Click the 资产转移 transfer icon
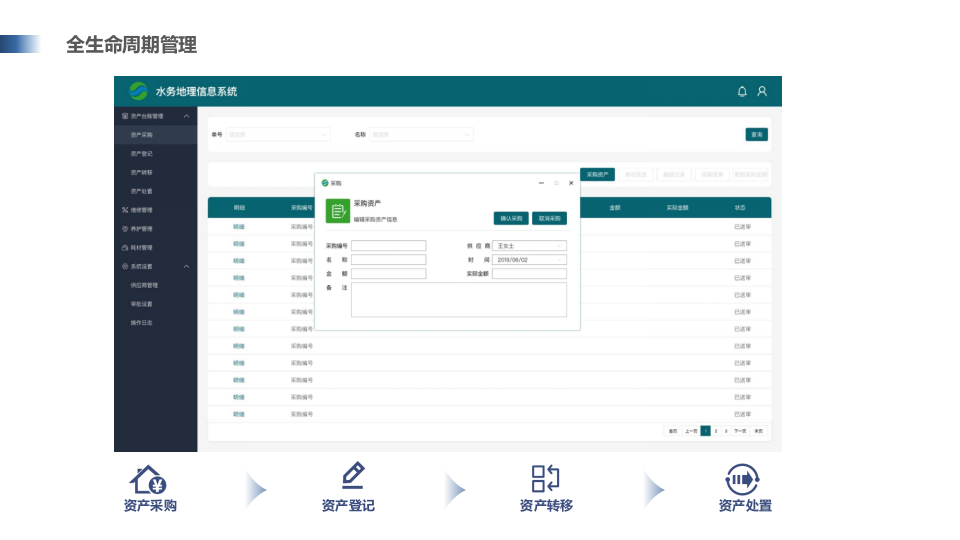 click(x=545, y=478)
